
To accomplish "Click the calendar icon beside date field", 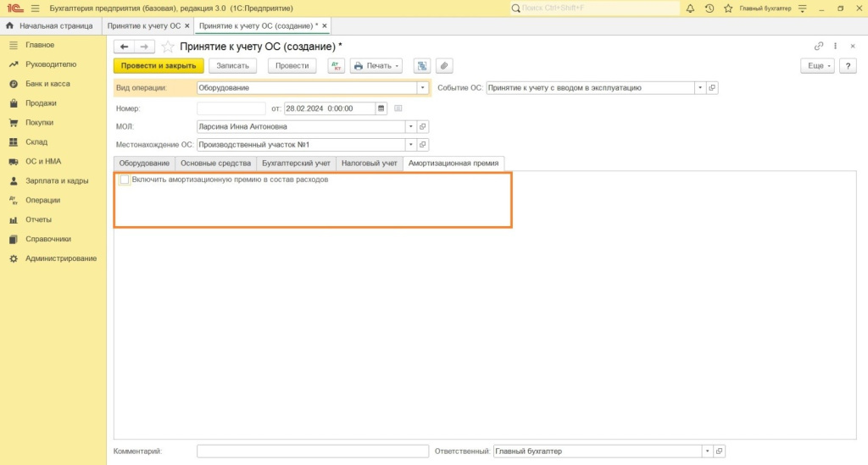I will point(381,108).
